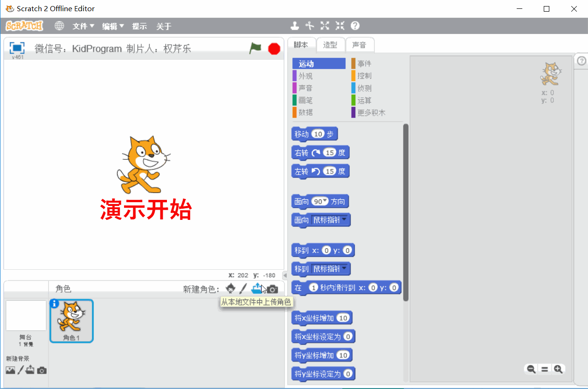Click the Scratch logo
The image size is (588, 389).
[24, 26]
